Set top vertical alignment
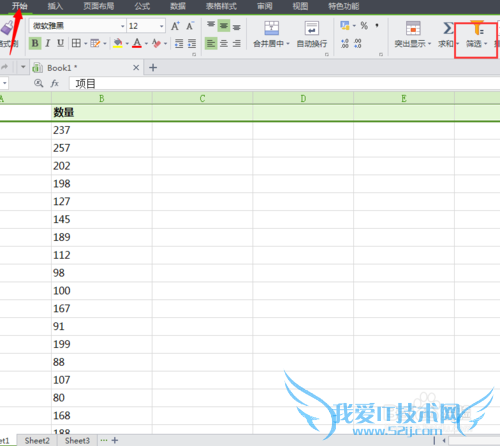This screenshot has width=500, height=446. point(211,26)
